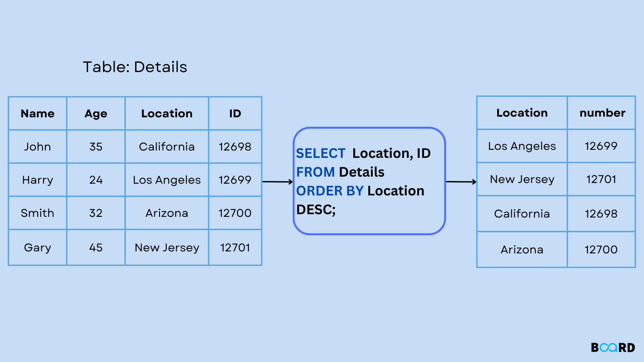The height and width of the screenshot is (362, 644).
Task: Click the Gary name cell
Action: pos(38,248)
